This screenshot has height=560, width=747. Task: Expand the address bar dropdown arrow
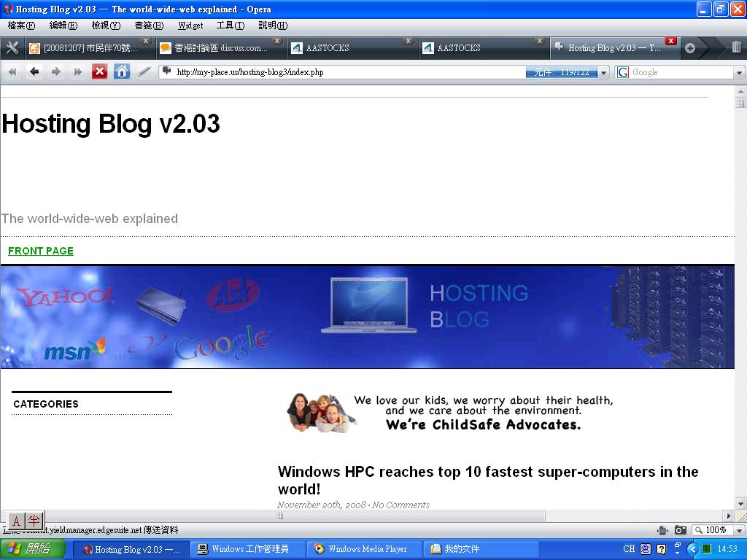(604, 72)
